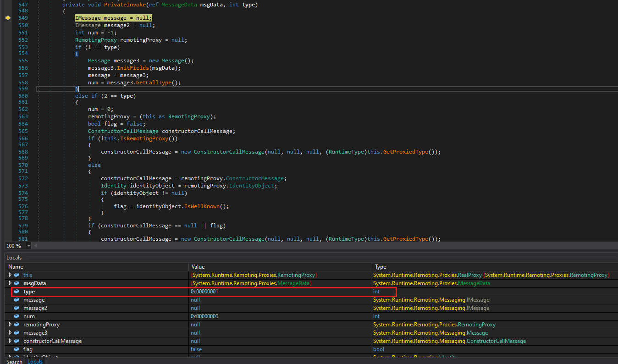Expand the message3 variable node
The image size is (618, 364).
point(10,333)
